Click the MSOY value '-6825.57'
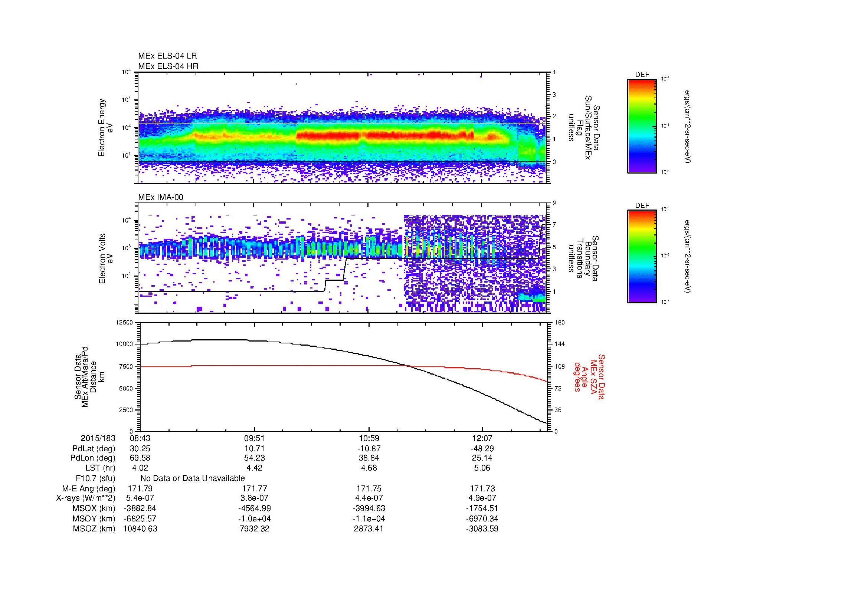This screenshot has height=613, width=868. (140, 519)
